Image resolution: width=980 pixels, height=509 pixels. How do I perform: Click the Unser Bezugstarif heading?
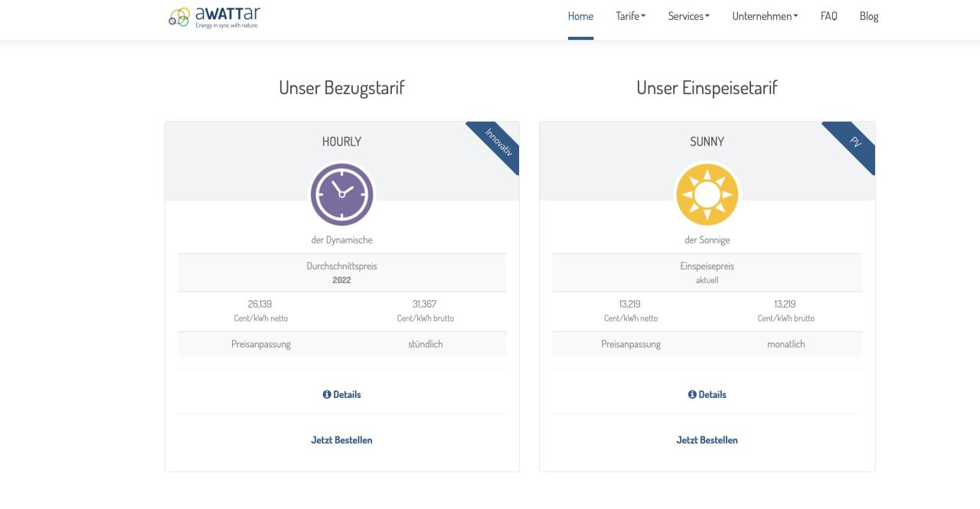click(x=341, y=88)
